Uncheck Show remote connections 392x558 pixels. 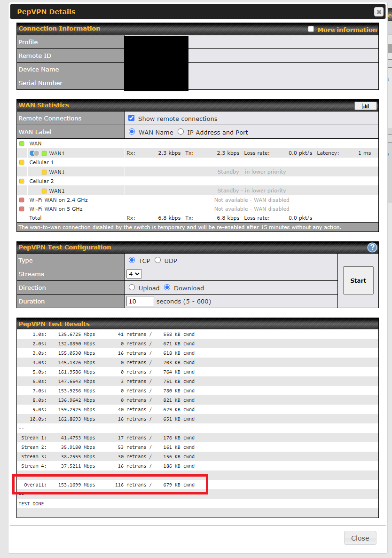coord(132,118)
